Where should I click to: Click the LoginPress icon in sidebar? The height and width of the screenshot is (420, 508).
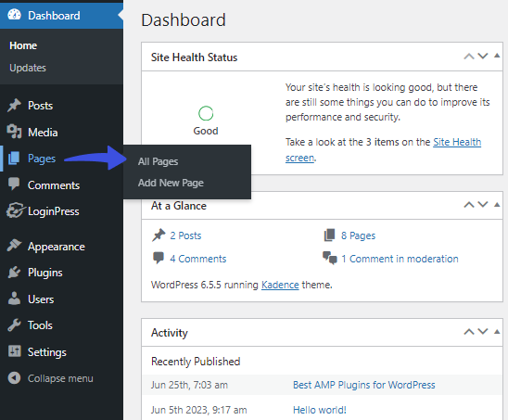[x=15, y=210]
